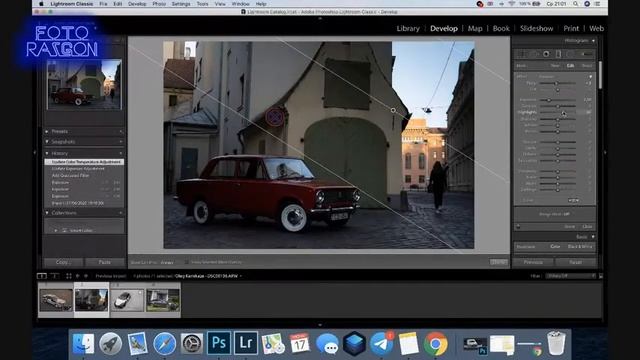Expand the Presets panel

(x=47, y=131)
